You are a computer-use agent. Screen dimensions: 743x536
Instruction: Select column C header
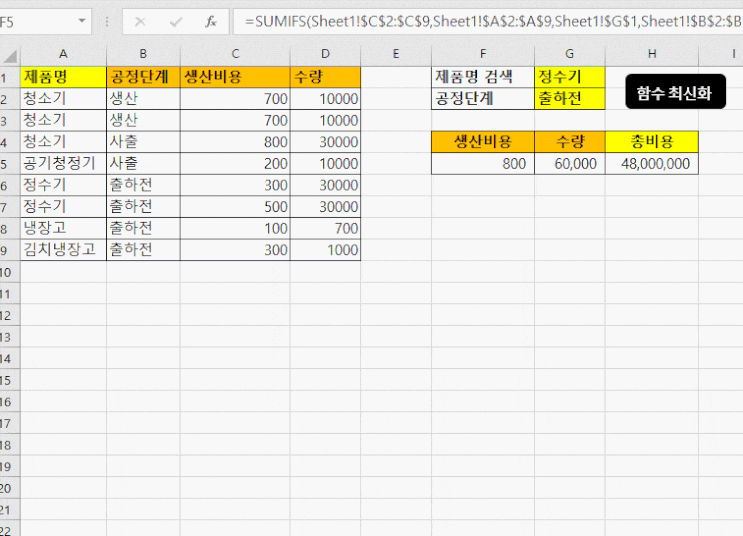click(235, 54)
